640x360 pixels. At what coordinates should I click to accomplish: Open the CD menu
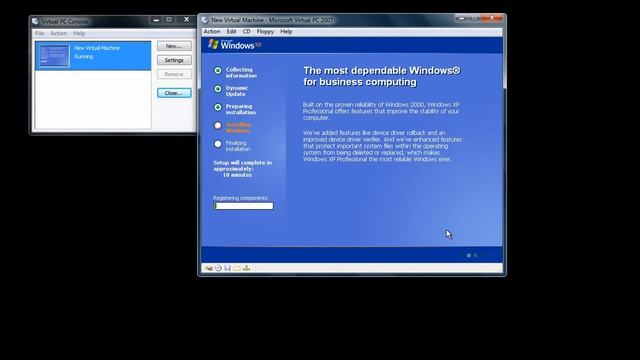coord(247,31)
